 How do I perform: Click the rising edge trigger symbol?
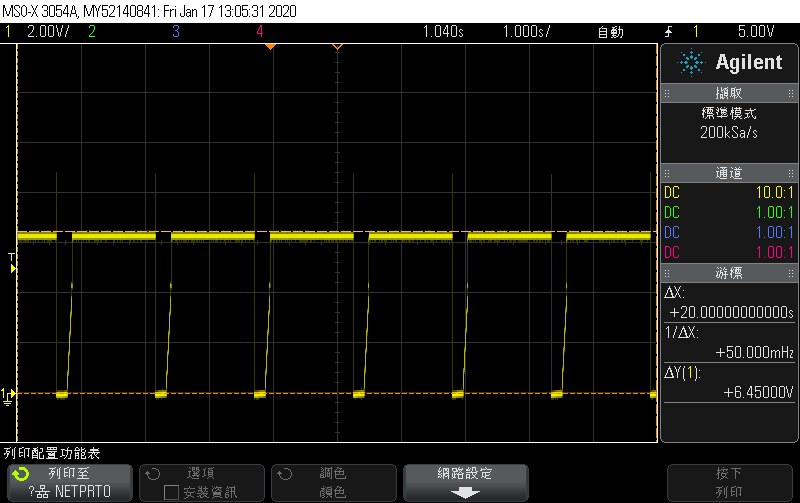point(668,32)
